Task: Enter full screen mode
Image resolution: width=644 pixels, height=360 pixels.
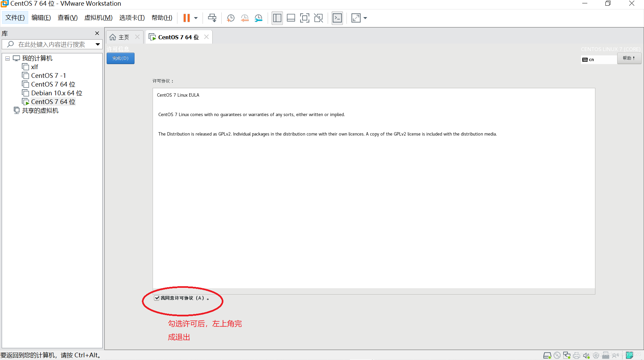Action: [305, 18]
